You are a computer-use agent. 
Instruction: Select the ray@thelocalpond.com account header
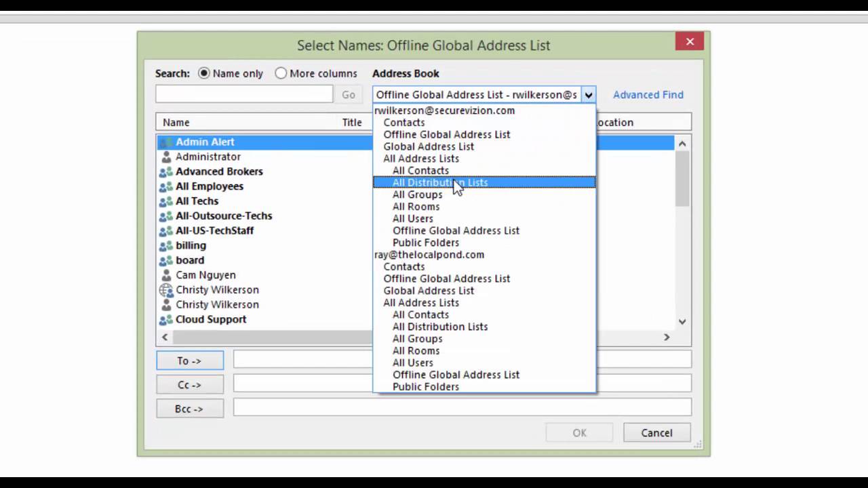pyautogui.click(x=429, y=255)
